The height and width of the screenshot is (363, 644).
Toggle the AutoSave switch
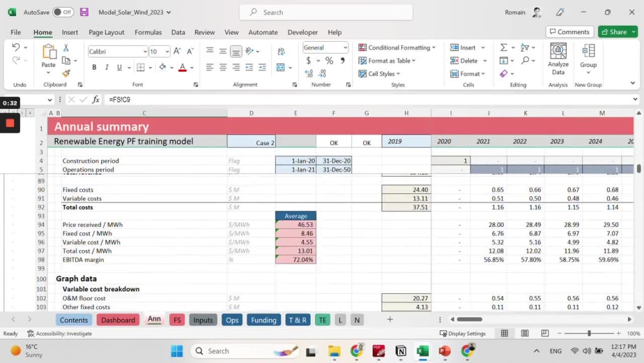(63, 12)
